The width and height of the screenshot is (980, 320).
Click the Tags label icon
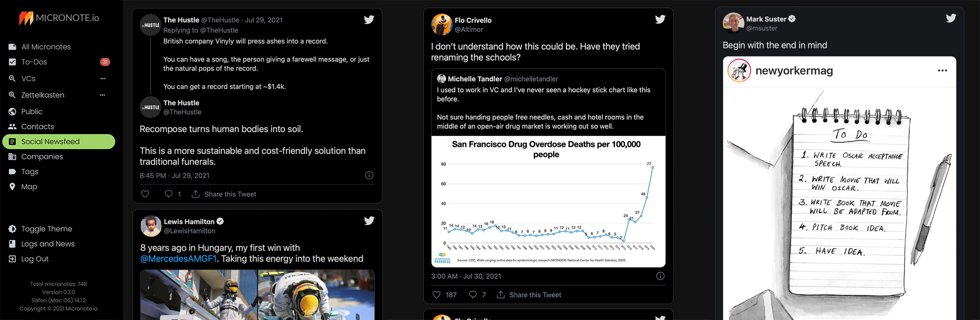click(12, 172)
